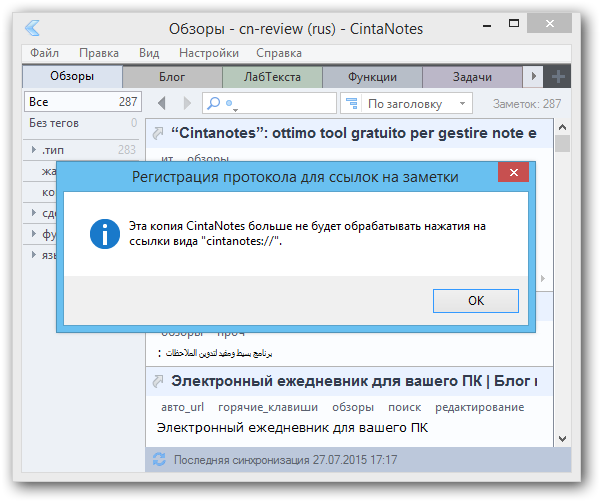Open search options blue dot dropdown
The height and width of the screenshot is (502, 601).
pos(231,104)
